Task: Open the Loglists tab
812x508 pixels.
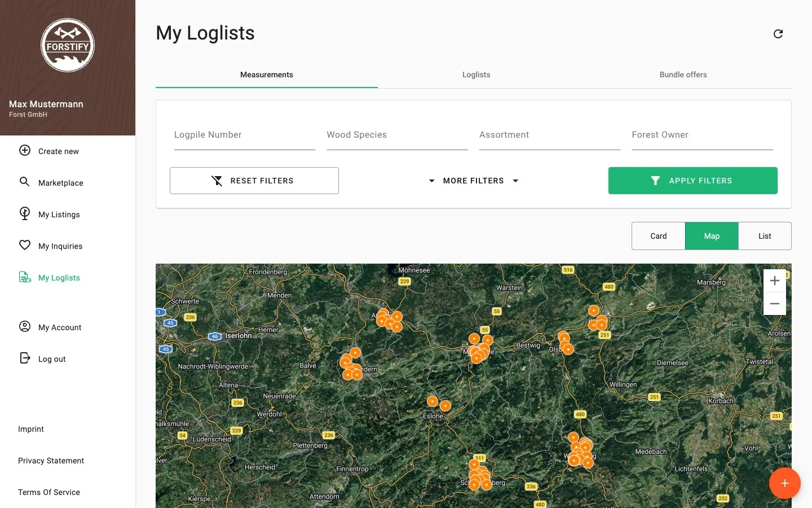Action: point(476,75)
